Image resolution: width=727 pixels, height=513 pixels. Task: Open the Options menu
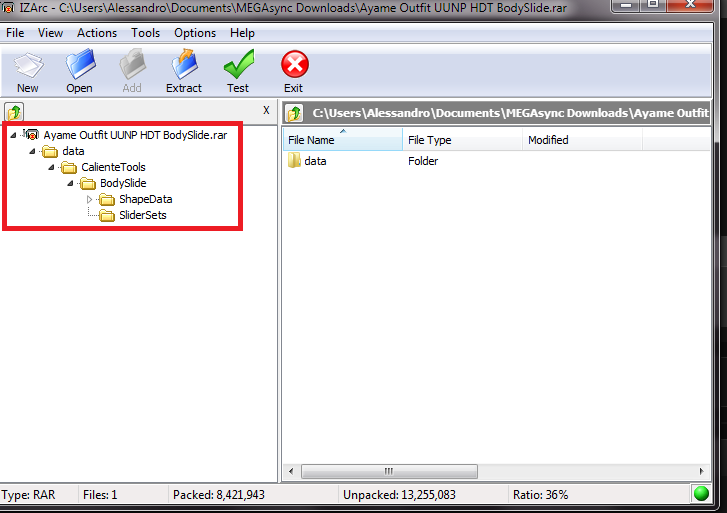pyautogui.click(x=195, y=33)
